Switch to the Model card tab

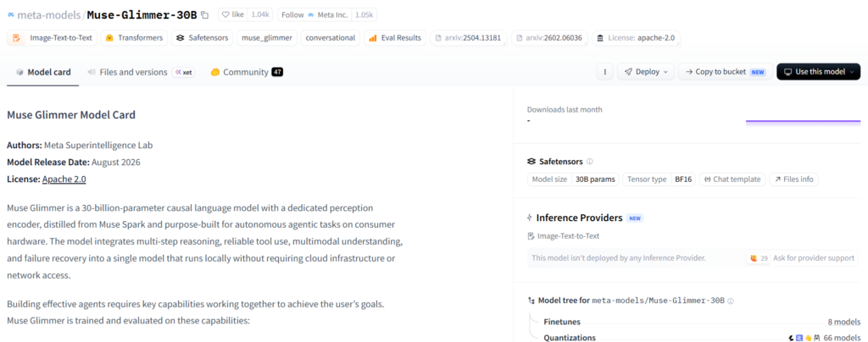pos(43,72)
